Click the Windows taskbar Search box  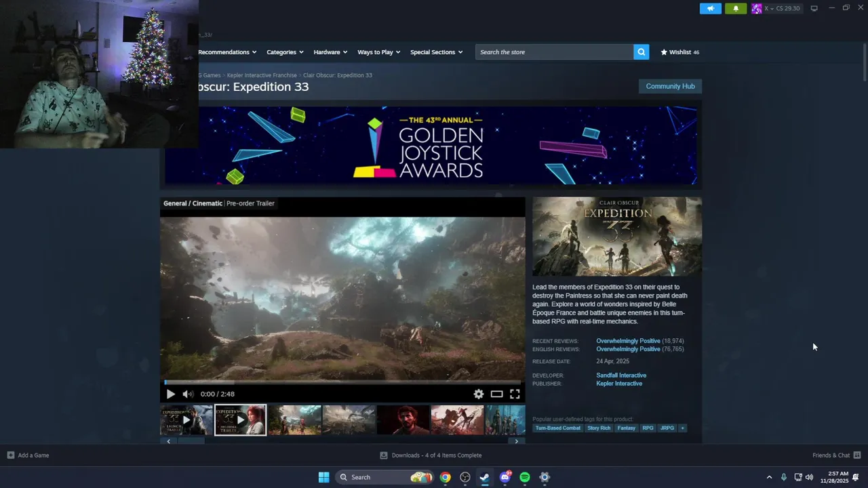click(x=384, y=477)
